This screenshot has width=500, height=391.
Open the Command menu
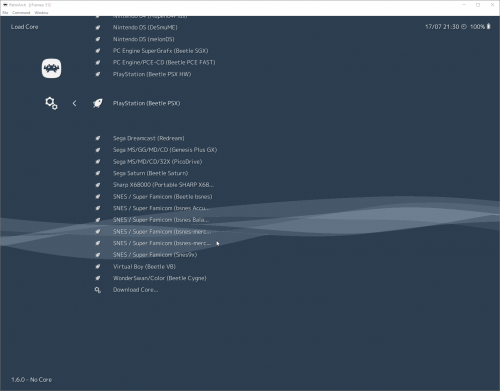tap(21, 13)
